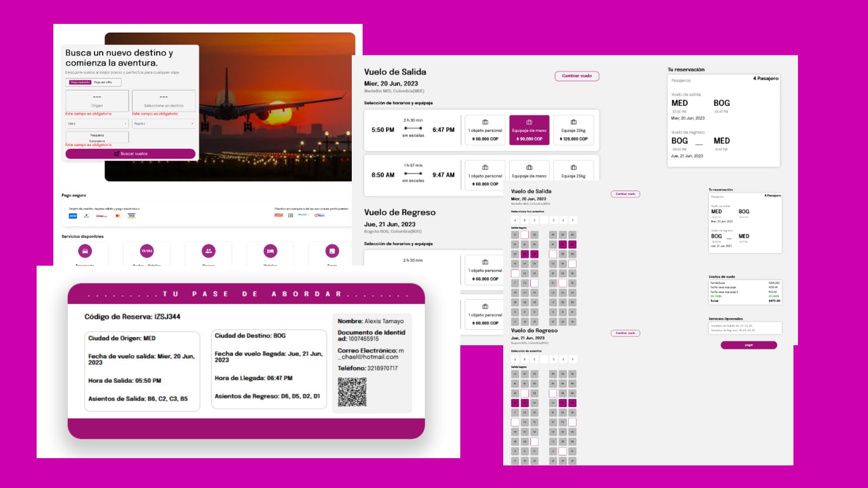Click the YA VAS service icon
Image resolution: width=868 pixels, height=488 pixels.
[x=147, y=251]
